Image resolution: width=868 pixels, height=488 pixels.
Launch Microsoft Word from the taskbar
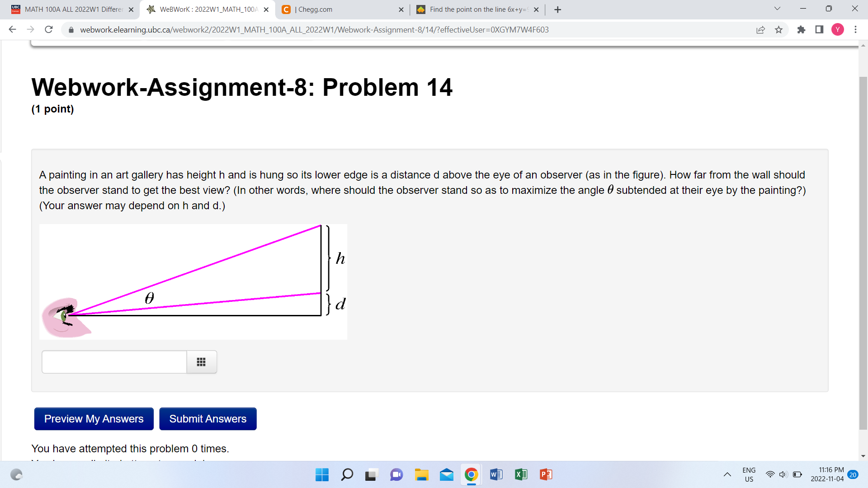[x=496, y=474]
